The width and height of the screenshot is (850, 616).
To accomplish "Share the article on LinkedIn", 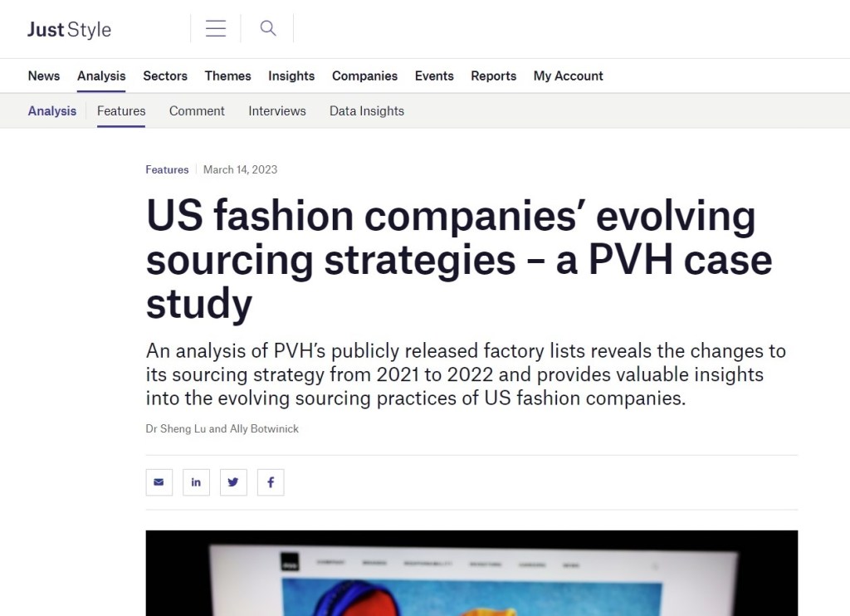I will coord(196,482).
